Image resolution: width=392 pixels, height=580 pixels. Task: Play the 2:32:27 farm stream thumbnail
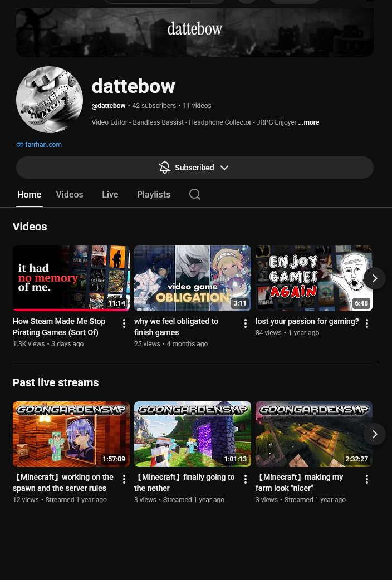314,434
